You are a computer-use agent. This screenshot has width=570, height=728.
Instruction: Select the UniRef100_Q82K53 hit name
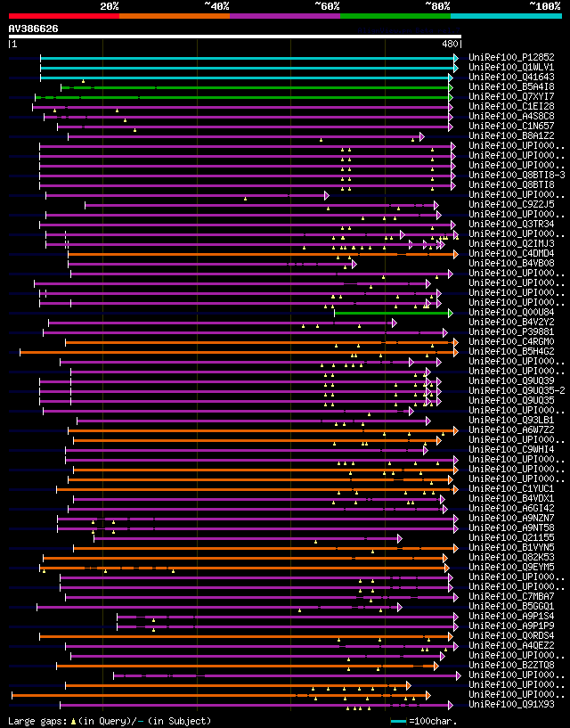(511, 557)
